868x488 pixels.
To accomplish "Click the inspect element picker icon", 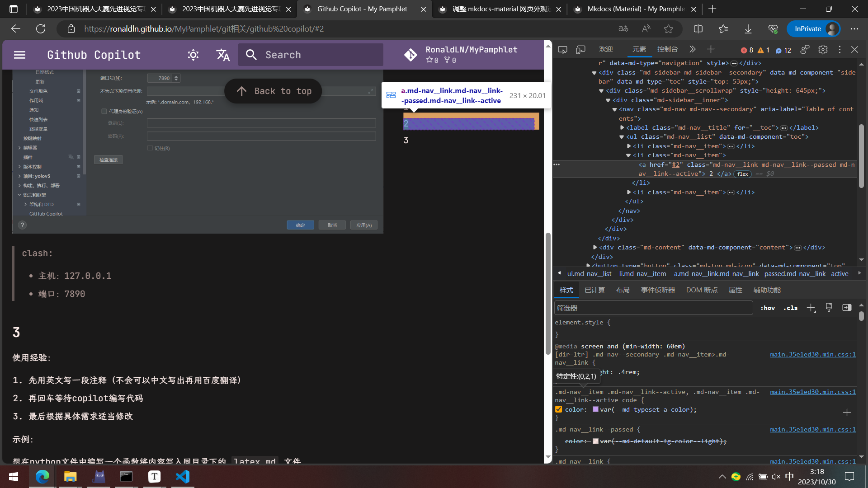I will pyautogui.click(x=562, y=50).
